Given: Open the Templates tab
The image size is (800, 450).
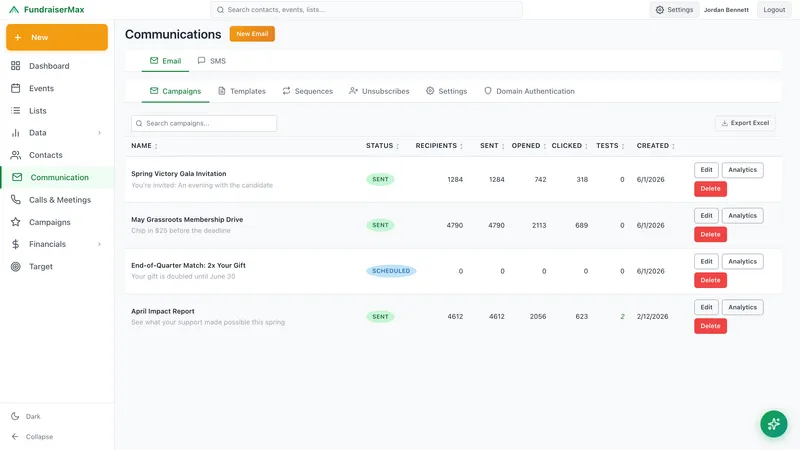Looking at the screenshot, I should click(242, 91).
